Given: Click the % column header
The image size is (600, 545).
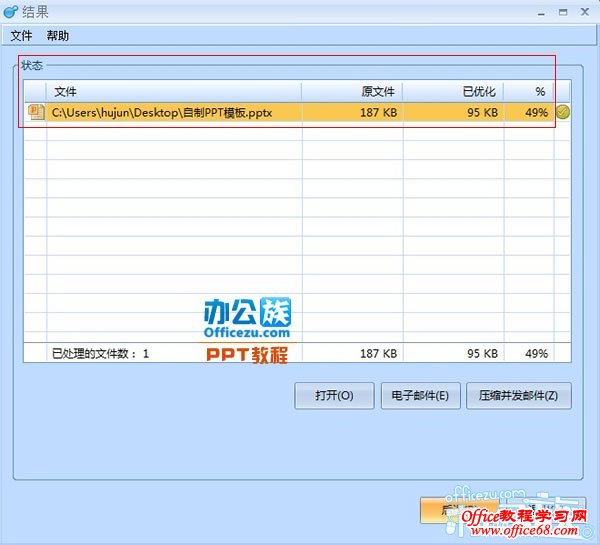Looking at the screenshot, I should tap(529, 92).
